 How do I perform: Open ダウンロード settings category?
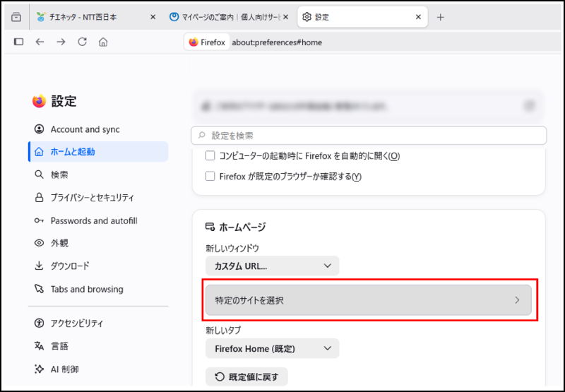pyautogui.click(x=98, y=266)
